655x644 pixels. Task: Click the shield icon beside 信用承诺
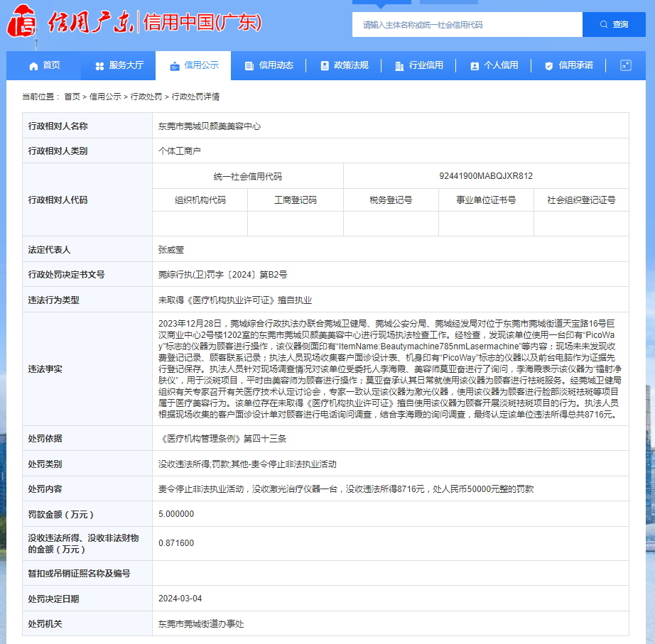(x=549, y=66)
